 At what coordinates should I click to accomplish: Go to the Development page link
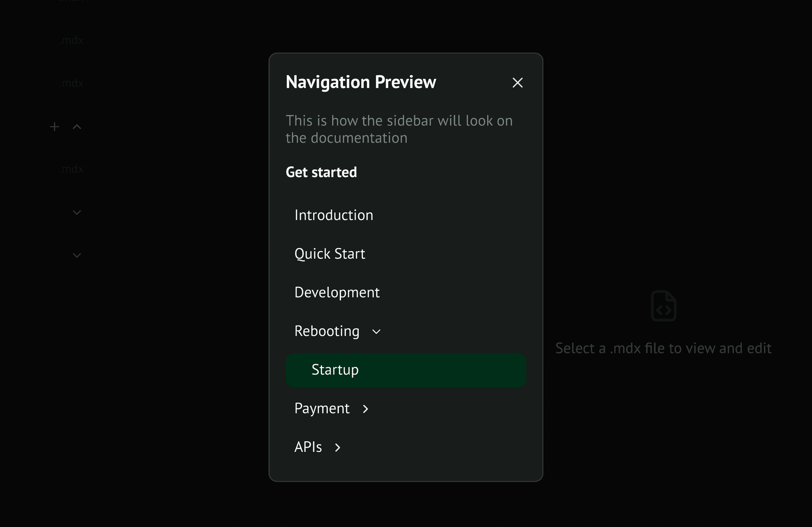(337, 292)
